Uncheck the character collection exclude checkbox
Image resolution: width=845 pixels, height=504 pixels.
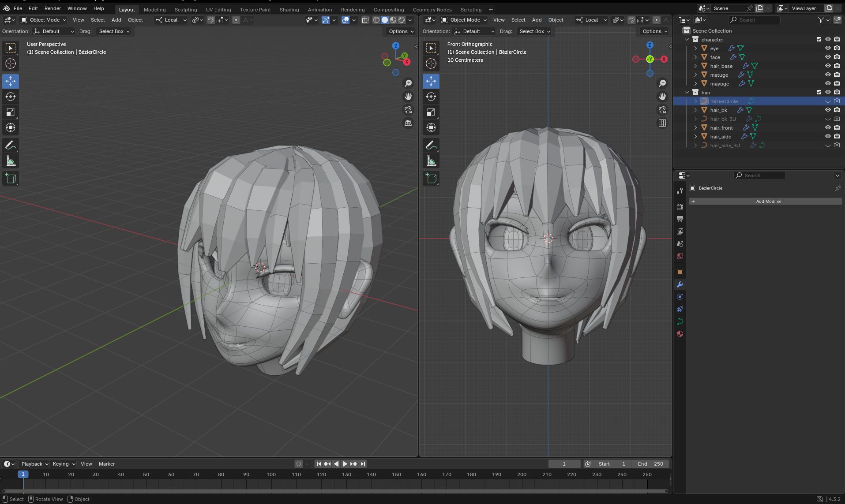[x=819, y=39]
